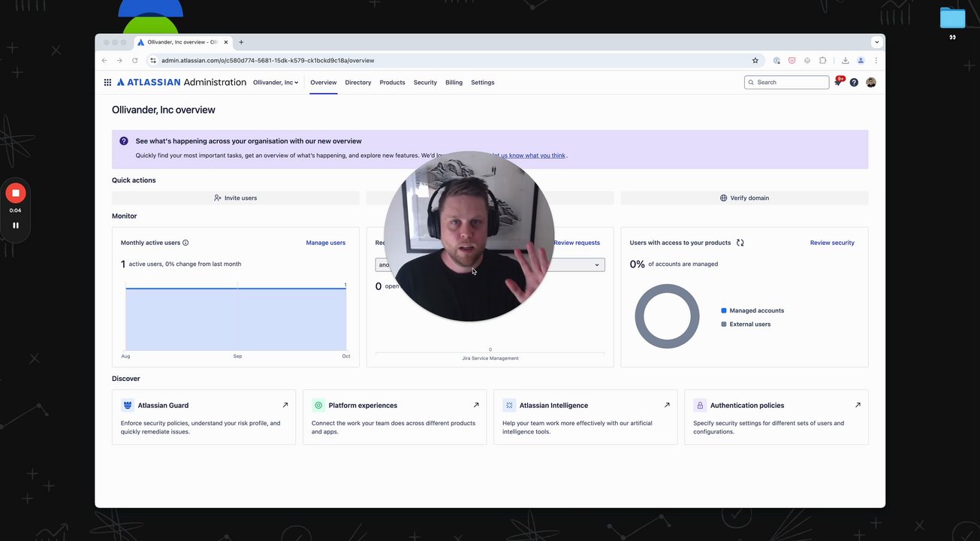
Task: Select the Ollivander, Inc overview browser tab
Action: point(182,42)
